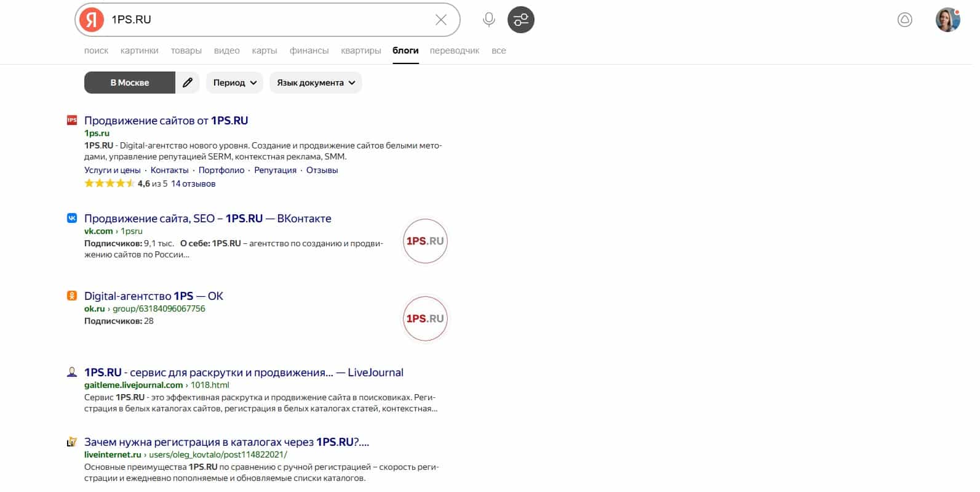Expand the 'Период' dropdown
Viewport: 980px width, 492px height.
pyautogui.click(x=235, y=83)
